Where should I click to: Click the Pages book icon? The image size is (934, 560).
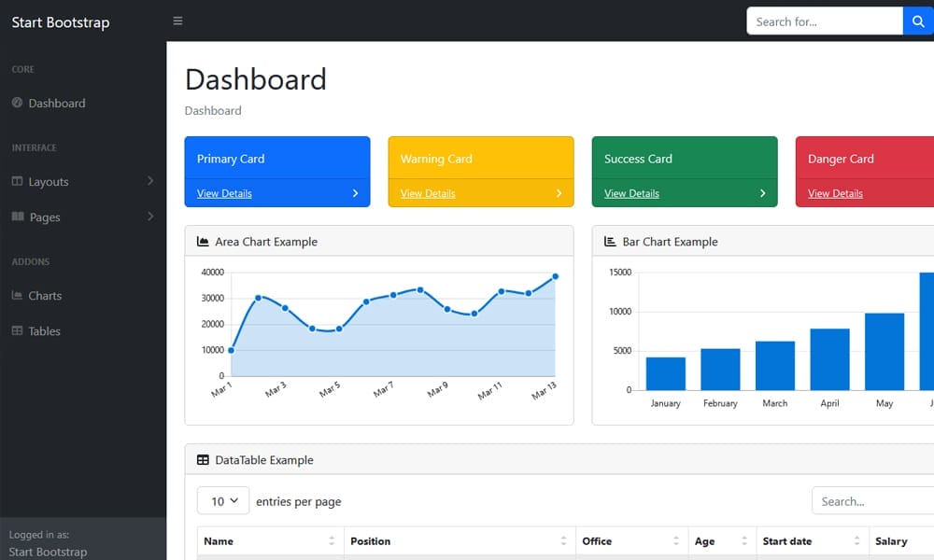[17, 217]
